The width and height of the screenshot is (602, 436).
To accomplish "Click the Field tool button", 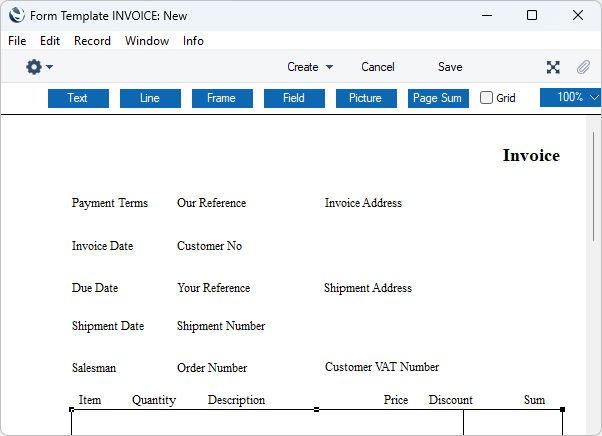I will [x=294, y=98].
